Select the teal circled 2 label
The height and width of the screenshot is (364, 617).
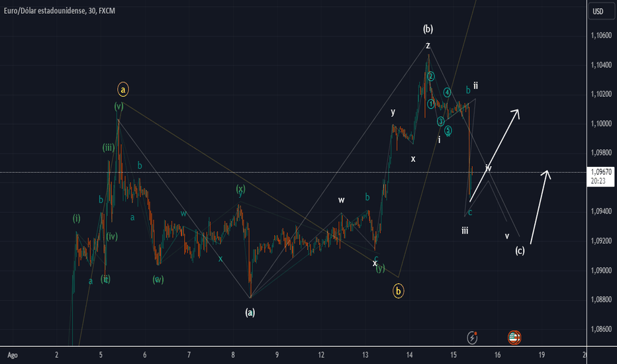click(430, 76)
